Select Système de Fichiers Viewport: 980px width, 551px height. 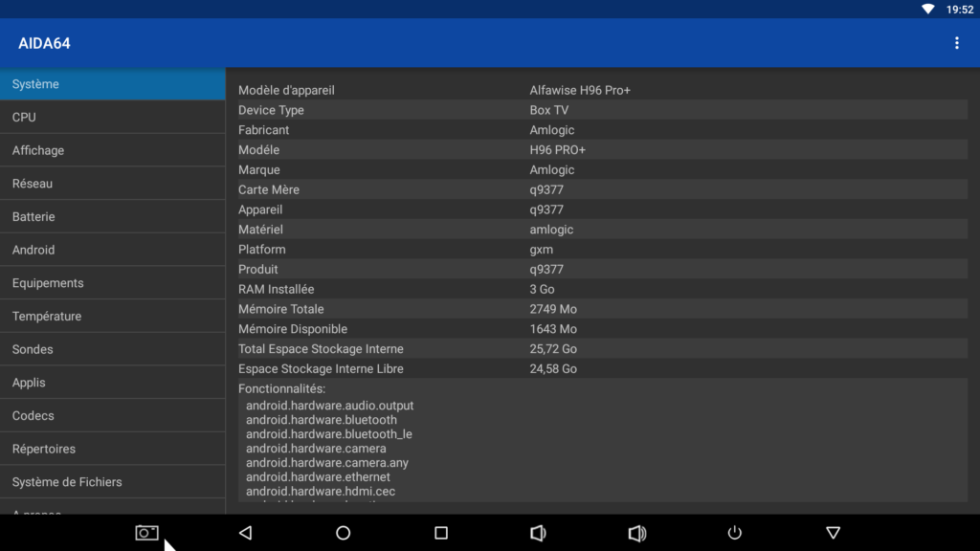[x=113, y=481]
